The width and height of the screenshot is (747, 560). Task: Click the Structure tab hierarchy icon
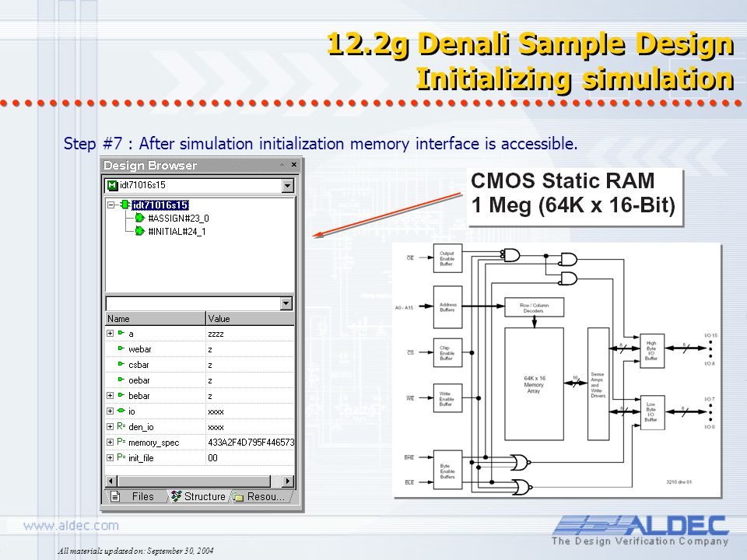pos(177,497)
